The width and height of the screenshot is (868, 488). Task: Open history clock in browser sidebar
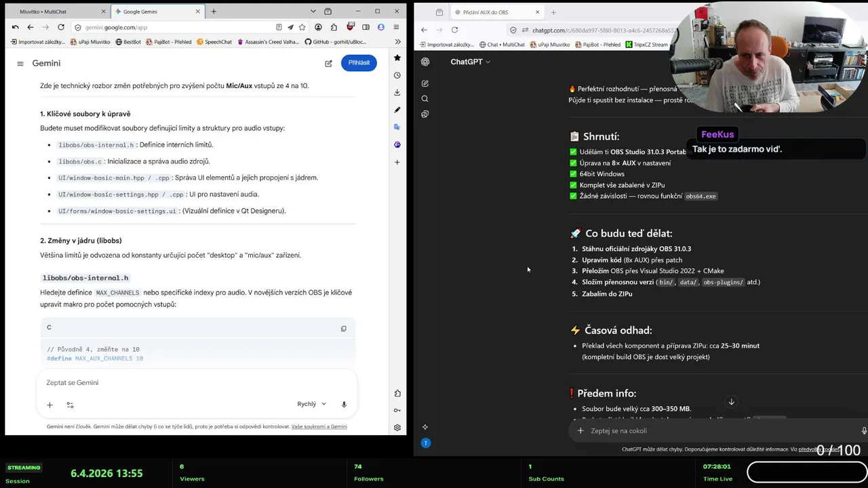point(397,75)
